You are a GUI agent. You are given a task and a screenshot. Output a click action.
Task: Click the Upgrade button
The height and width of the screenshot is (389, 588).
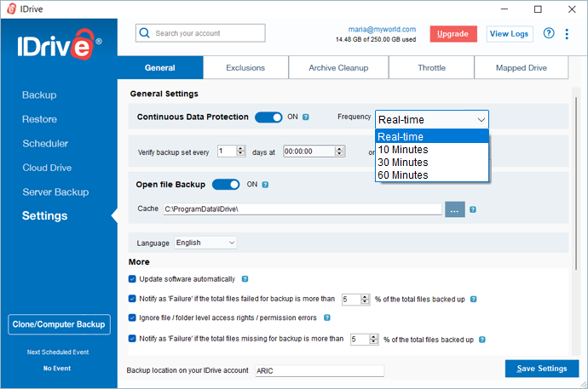453,34
